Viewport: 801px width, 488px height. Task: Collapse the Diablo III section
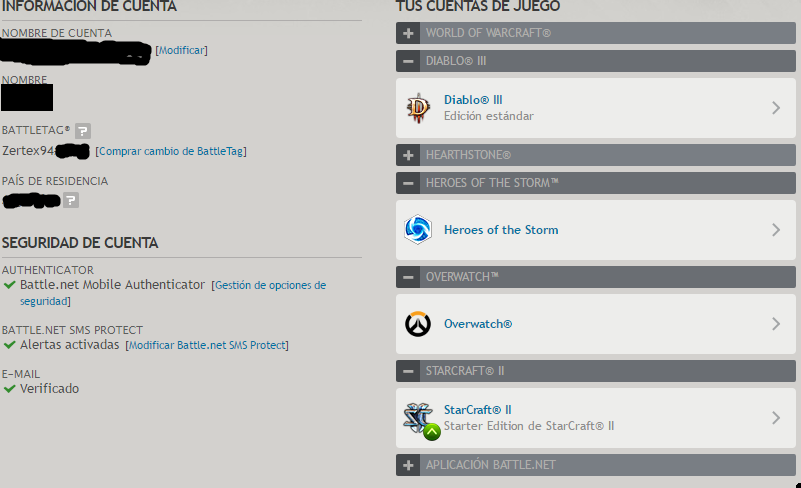pyautogui.click(x=408, y=61)
